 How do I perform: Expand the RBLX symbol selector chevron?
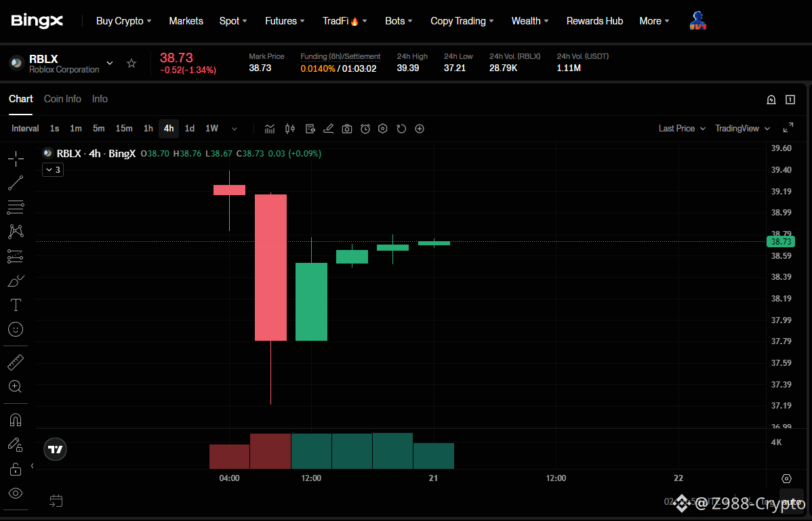coord(110,63)
